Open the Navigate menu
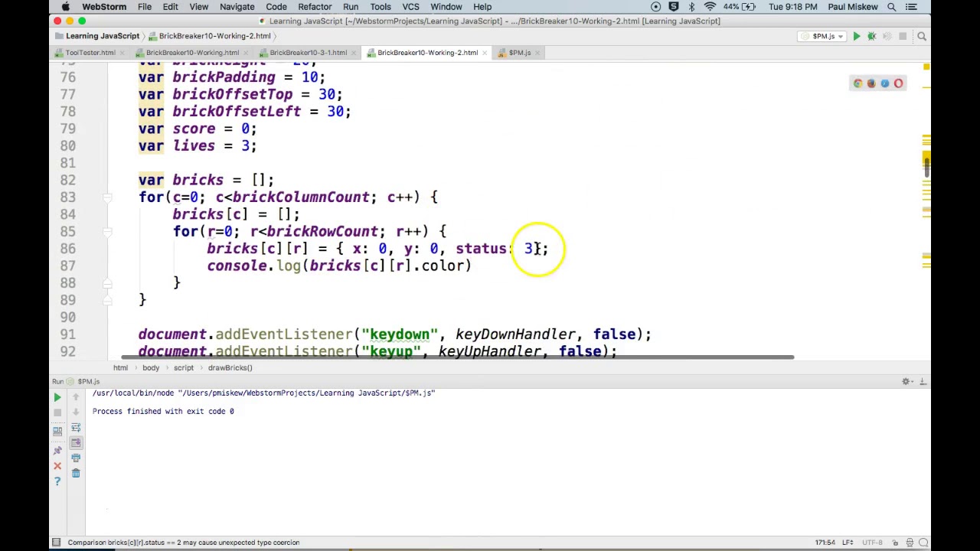The image size is (980, 551). [x=237, y=7]
